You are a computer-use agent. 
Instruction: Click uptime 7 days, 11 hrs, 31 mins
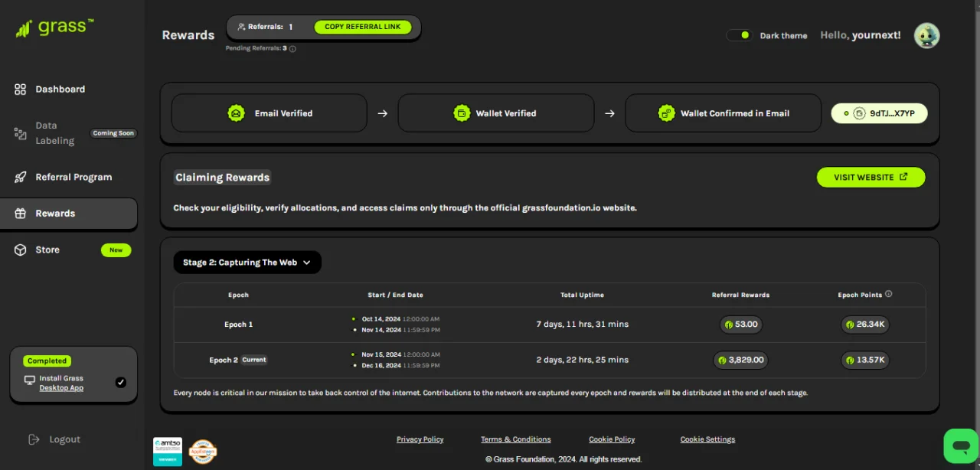[582, 325]
